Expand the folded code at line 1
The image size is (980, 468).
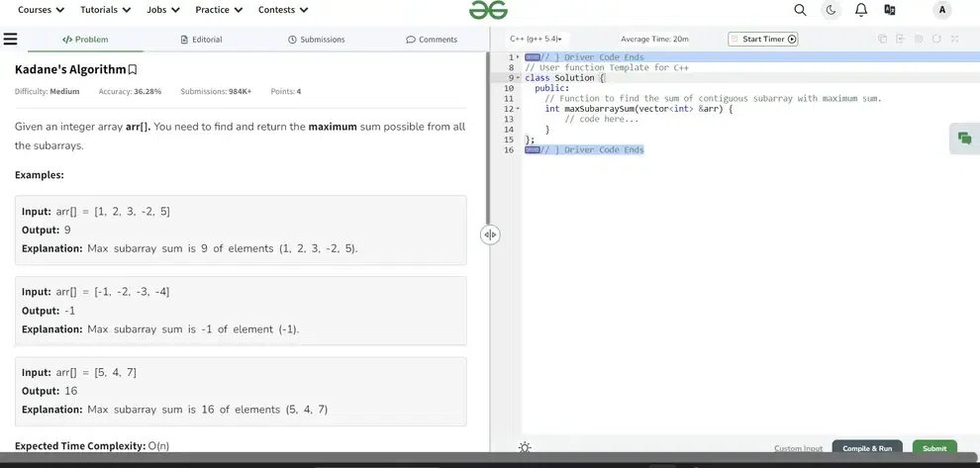[x=518, y=57]
